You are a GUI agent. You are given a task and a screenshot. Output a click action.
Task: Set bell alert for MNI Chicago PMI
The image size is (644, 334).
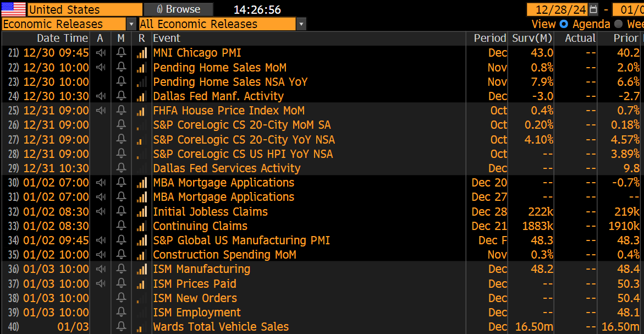(121, 53)
